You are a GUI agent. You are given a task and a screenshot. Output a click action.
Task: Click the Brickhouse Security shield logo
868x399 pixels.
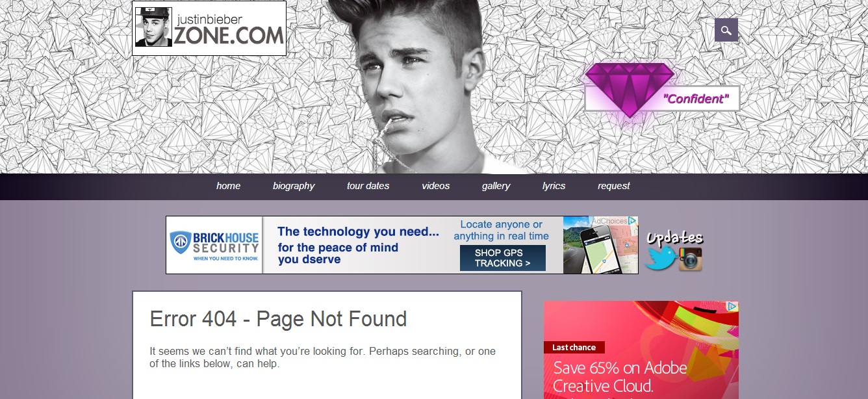(180, 242)
